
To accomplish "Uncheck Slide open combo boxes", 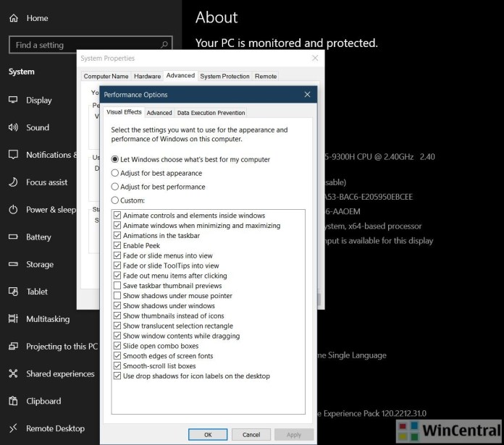I will click(x=117, y=346).
